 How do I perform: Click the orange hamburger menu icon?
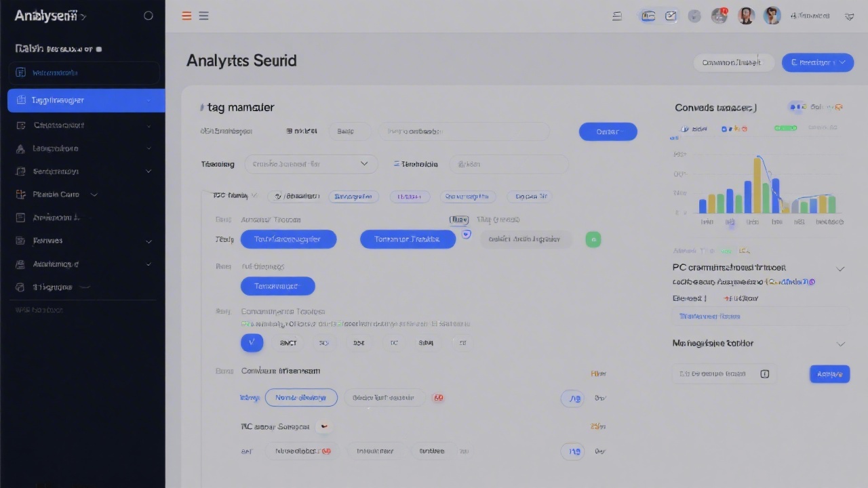click(x=186, y=16)
